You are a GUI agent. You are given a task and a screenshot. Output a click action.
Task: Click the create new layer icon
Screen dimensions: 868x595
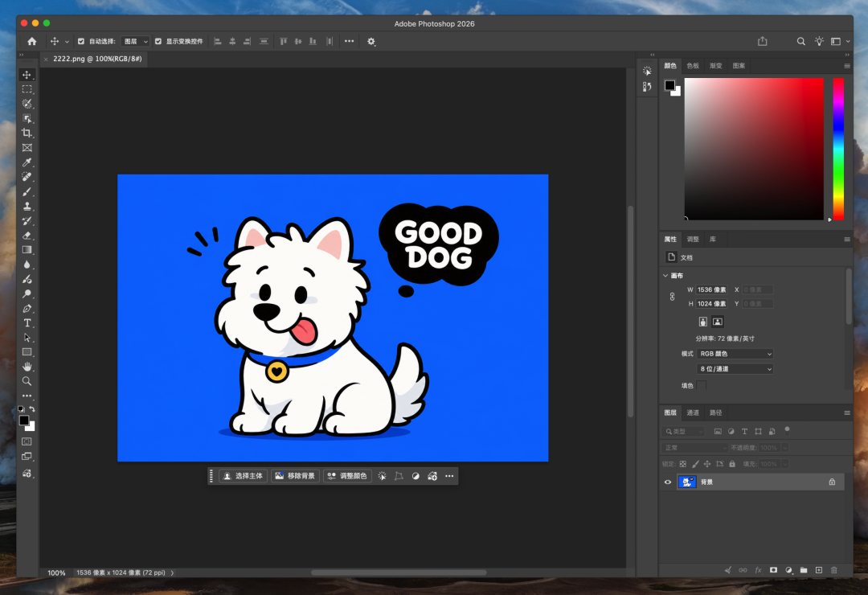click(819, 570)
